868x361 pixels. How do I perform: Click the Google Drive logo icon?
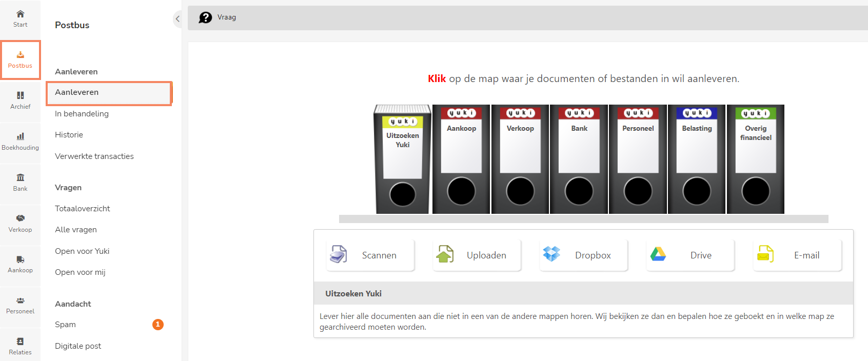click(x=658, y=254)
